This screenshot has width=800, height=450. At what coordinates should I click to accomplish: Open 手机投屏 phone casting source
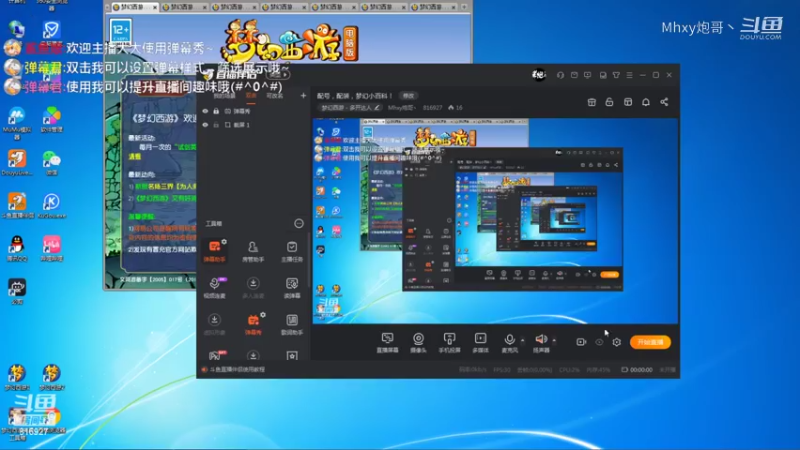click(x=449, y=342)
